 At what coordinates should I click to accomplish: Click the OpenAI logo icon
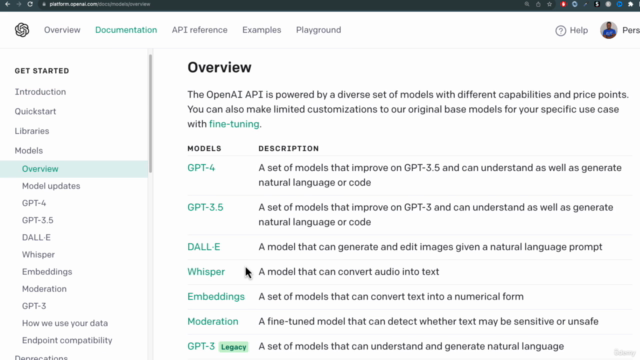tap(22, 30)
